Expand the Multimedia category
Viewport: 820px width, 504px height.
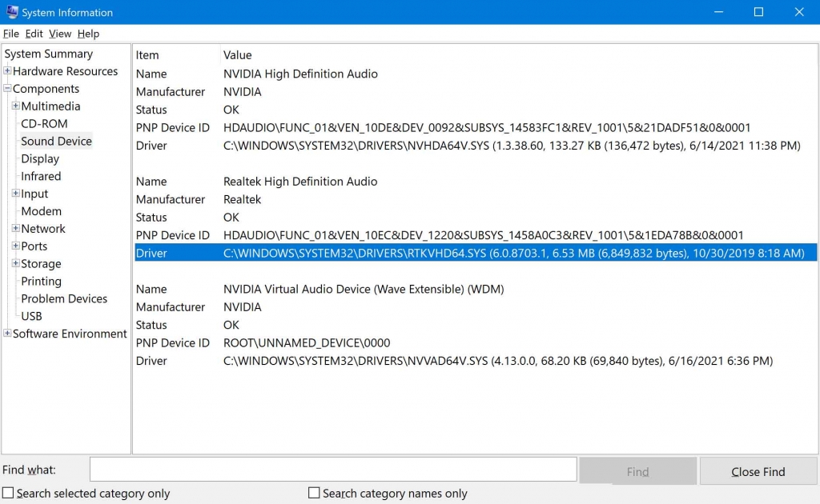tap(14, 106)
